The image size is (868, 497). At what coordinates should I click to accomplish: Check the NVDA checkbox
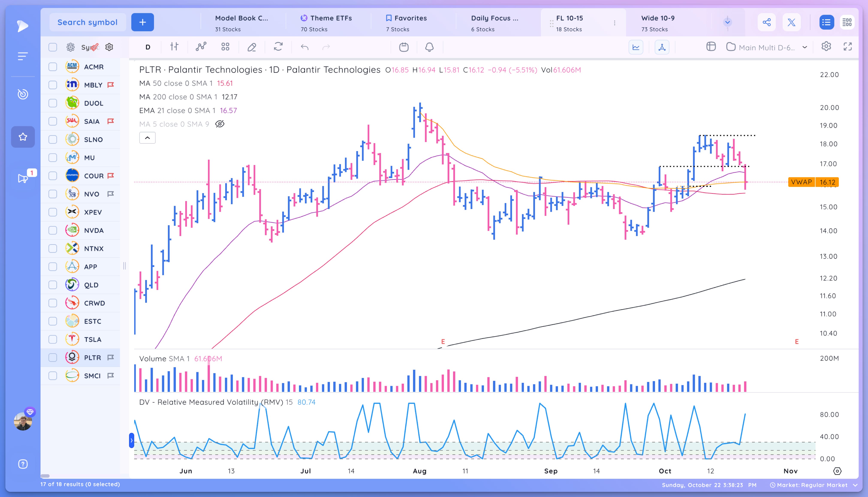(53, 230)
